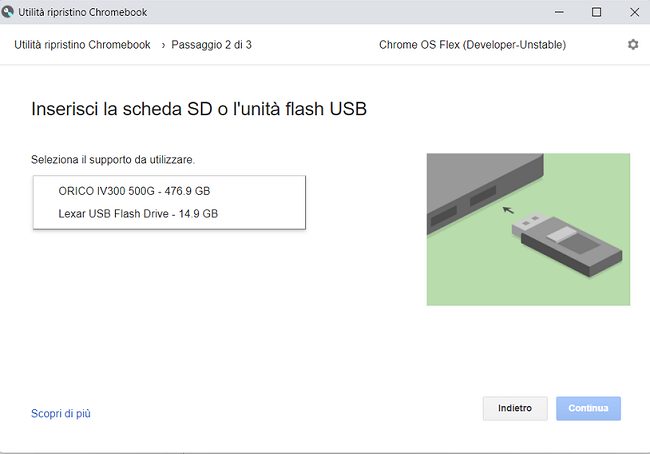Click 'Seleziona il supporto da utilizzare.' text

click(113, 160)
